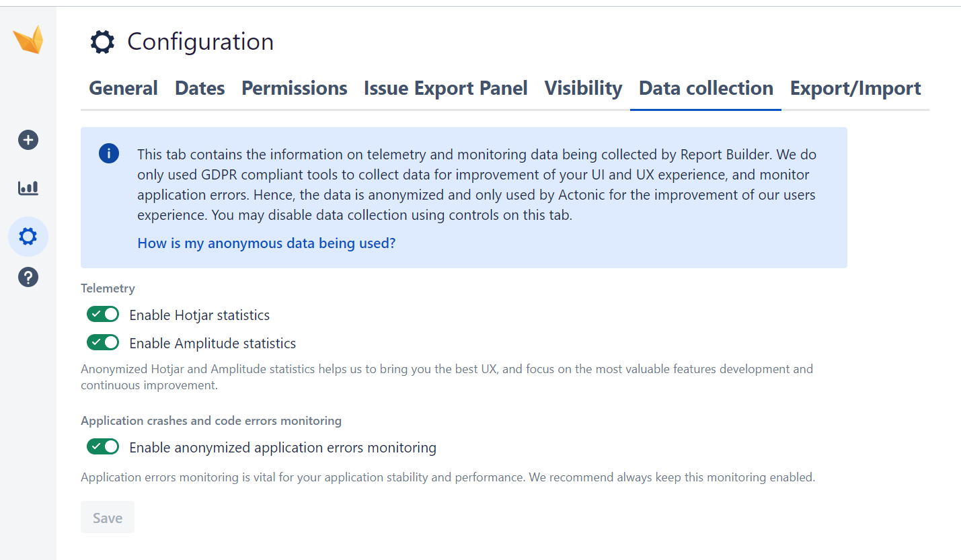Turn off Amplitude statistics
Screen dimensions: 961x560
(102, 342)
